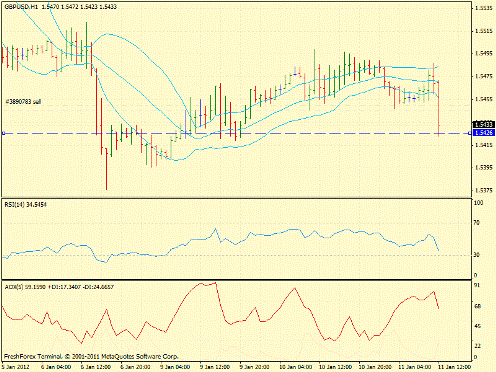
Task: Click the RSI scale value 70
Action: coord(477,222)
